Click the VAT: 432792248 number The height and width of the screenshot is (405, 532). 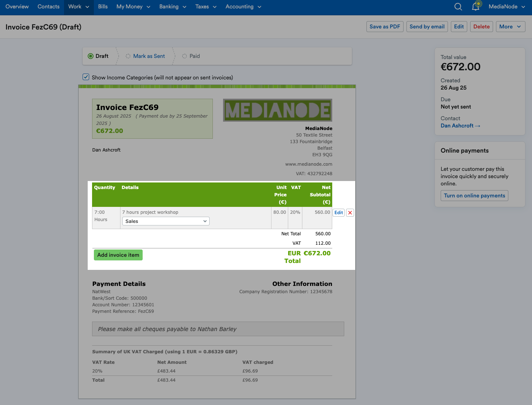pyautogui.click(x=314, y=174)
